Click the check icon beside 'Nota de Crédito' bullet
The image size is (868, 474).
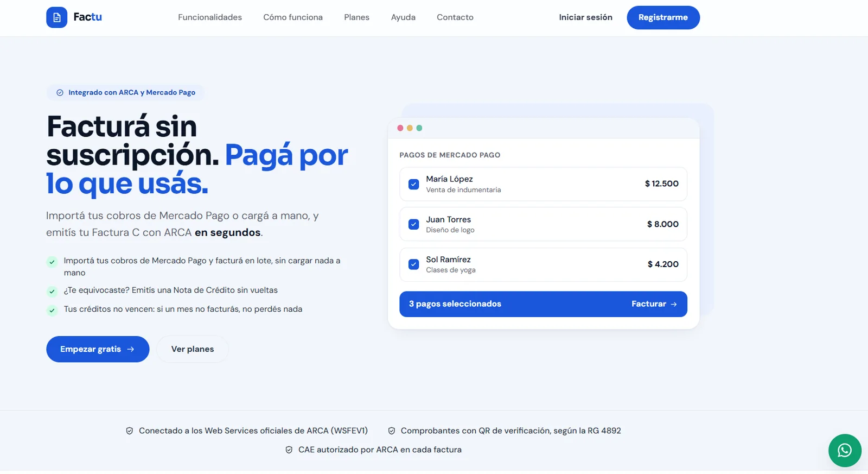52,292
